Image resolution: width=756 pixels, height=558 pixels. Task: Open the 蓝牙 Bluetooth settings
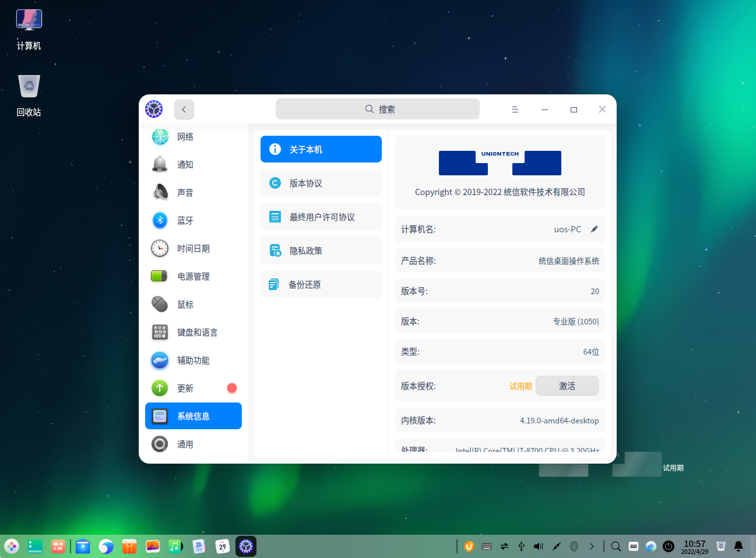coord(194,221)
